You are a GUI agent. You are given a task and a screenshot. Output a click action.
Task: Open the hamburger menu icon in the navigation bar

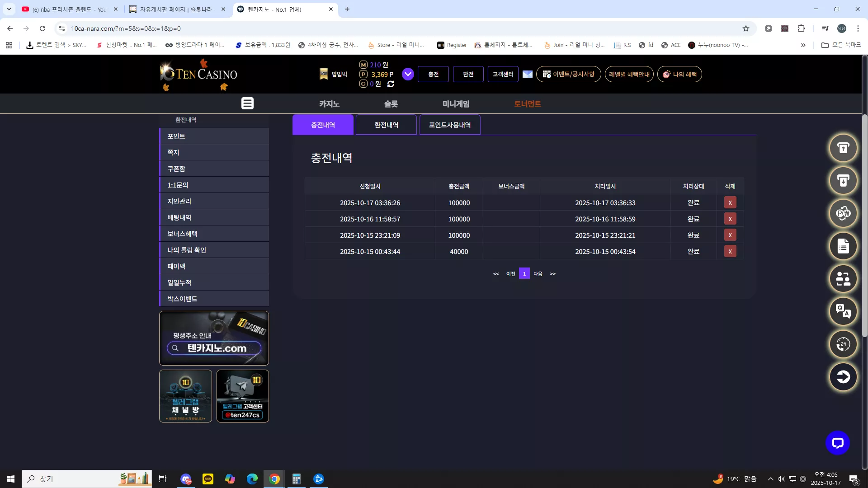[x=247, y=103]
